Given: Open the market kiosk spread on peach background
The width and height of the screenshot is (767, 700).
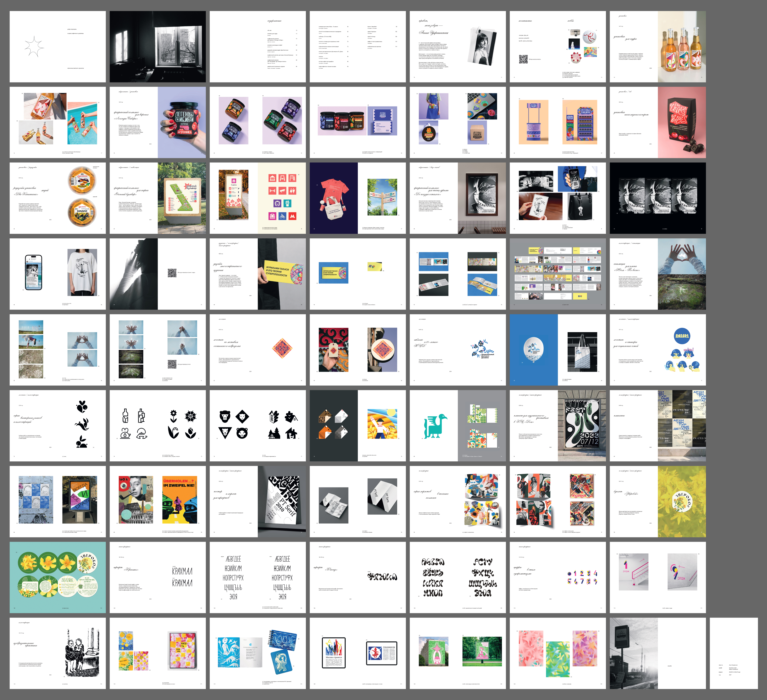Looking at the screenshot, I should (x=558, y=122).
